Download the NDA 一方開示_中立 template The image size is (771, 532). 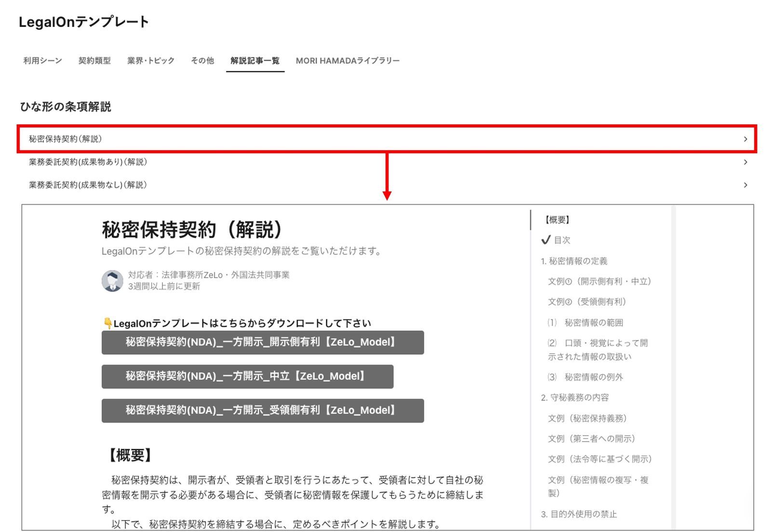click(247, 376)
